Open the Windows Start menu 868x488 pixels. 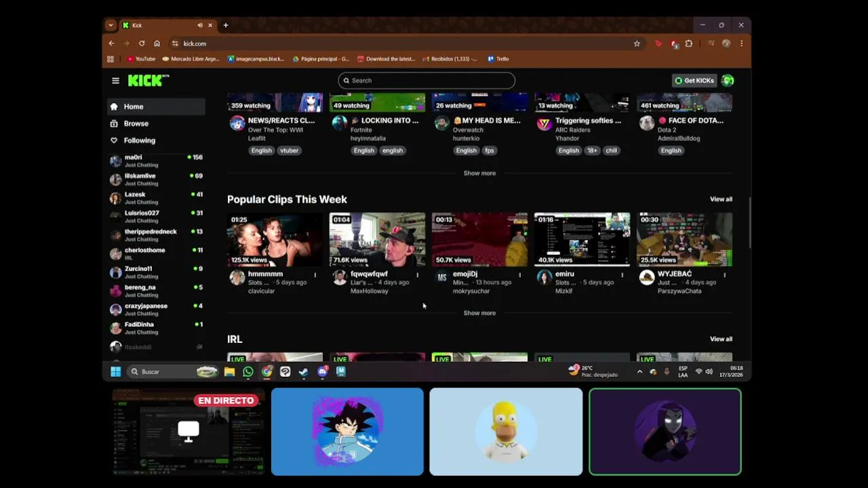(116, 371)
